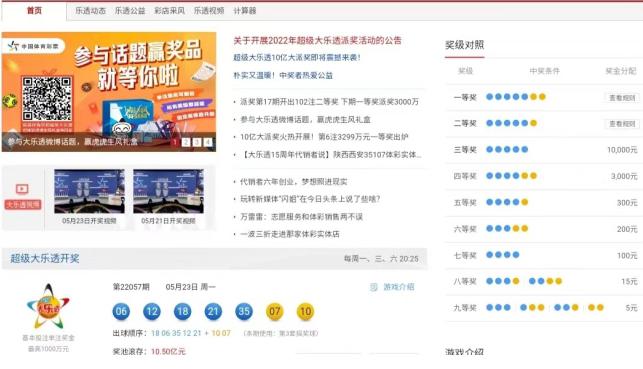This screenshot has height=369, width=643.
Task: Click the 大乐透 star logo
Action: tap(48, 307)
